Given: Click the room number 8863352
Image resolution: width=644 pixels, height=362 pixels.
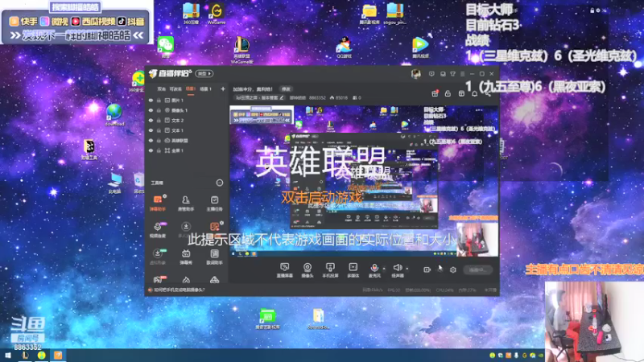Looking at the screenshot, I should (x=317, y=97).
